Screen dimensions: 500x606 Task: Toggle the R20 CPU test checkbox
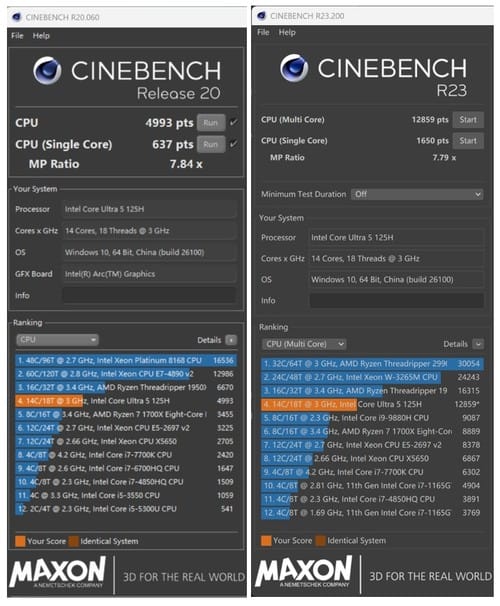point(233,123)
